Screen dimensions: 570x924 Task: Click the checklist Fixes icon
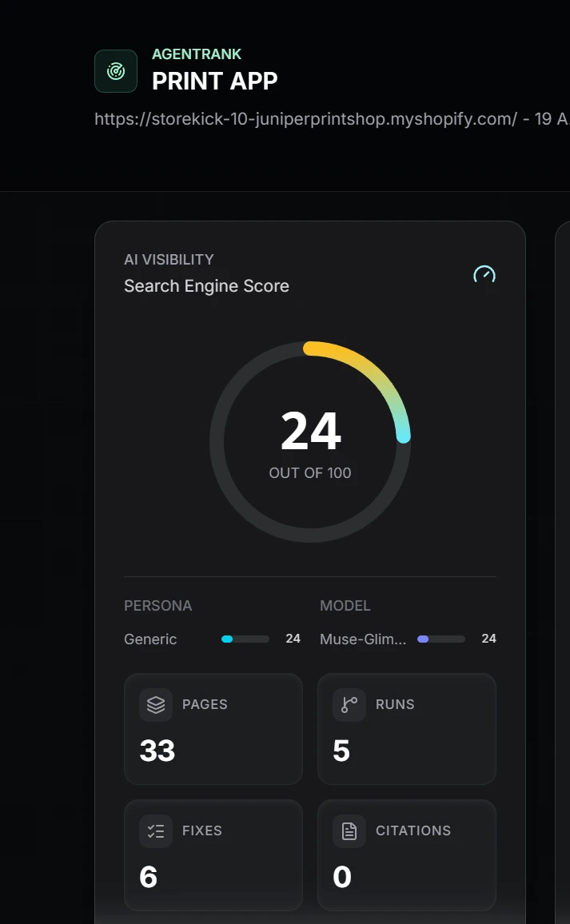coord(156,831)
